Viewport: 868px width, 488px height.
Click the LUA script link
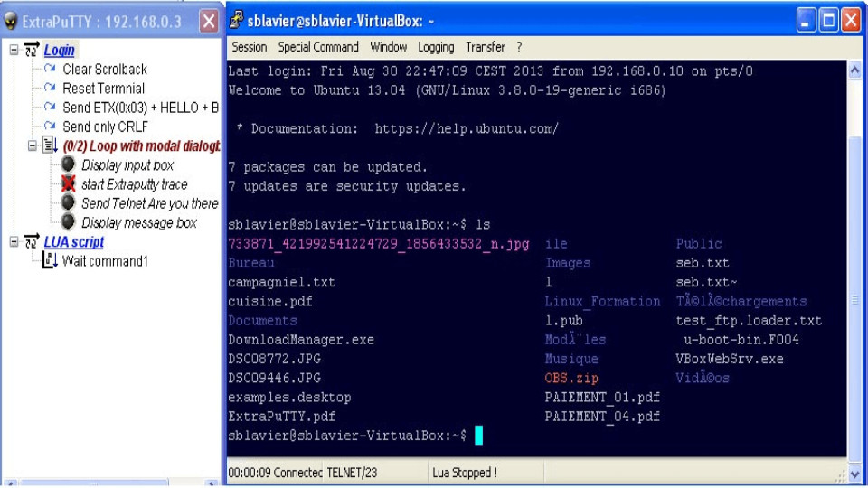pos(74,242)
